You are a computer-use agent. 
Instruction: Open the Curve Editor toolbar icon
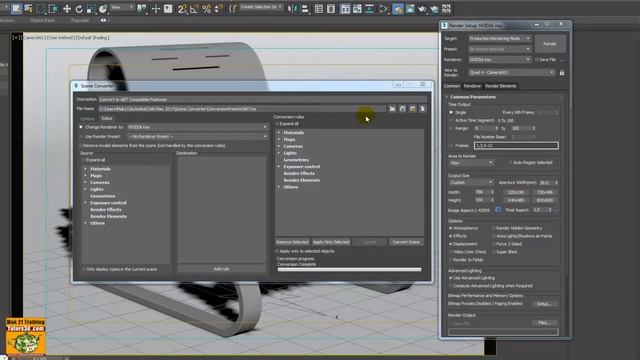pos(357,9)
